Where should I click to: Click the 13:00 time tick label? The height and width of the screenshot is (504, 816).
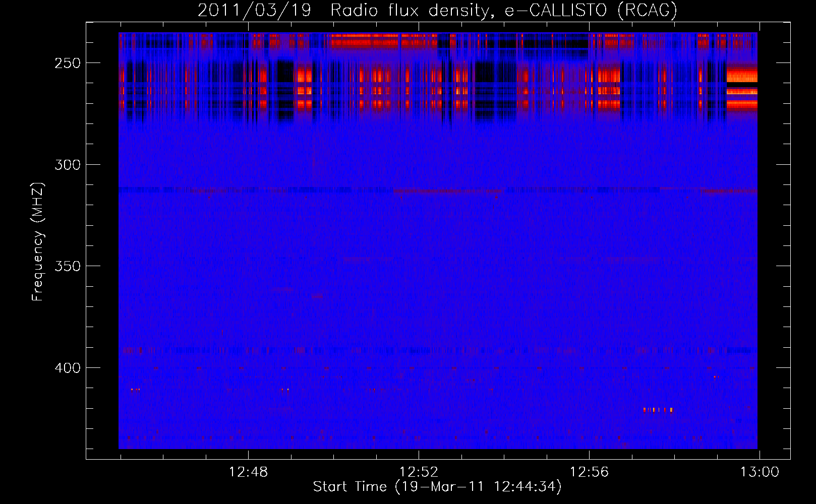[760, 472]
